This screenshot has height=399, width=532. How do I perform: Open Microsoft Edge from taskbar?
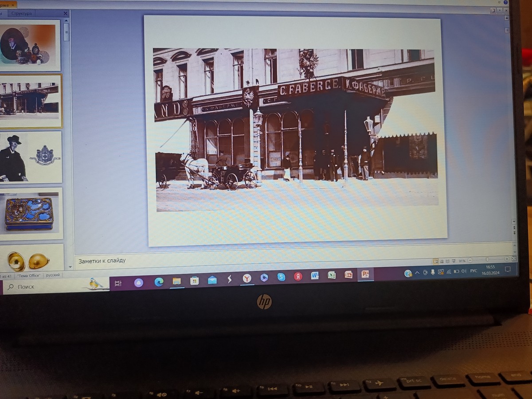click(159, 282)
